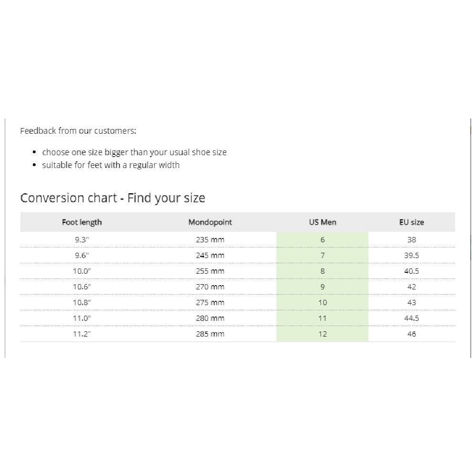Click the EU size 39.5 cell

(x=411, y=256)
